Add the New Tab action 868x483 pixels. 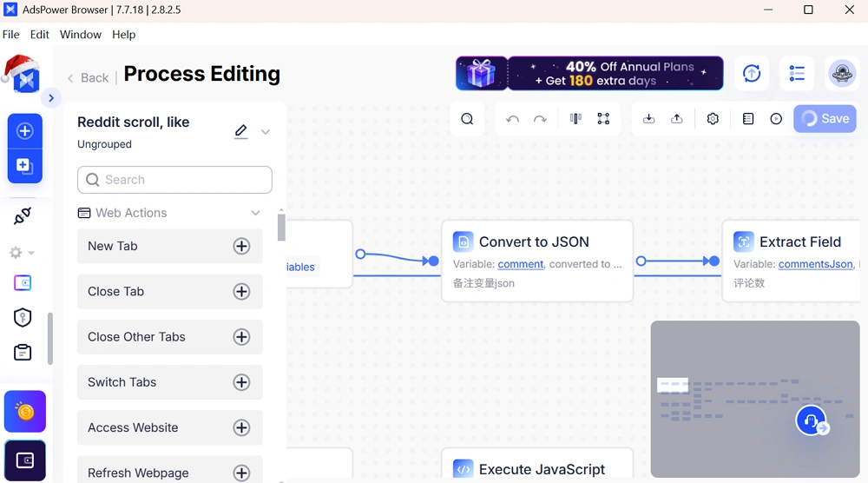(x=241, y=246)
